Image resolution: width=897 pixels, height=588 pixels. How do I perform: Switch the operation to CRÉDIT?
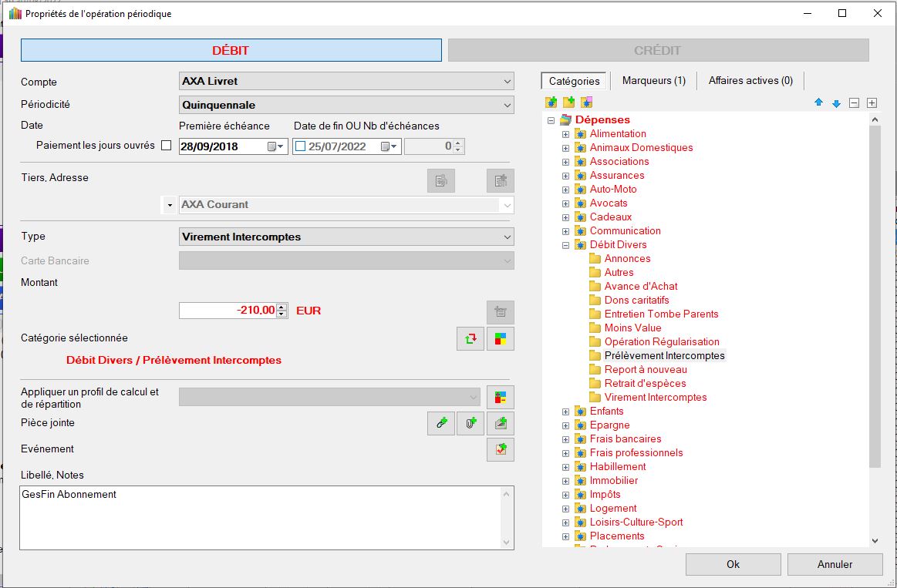[x=658, y=50]
